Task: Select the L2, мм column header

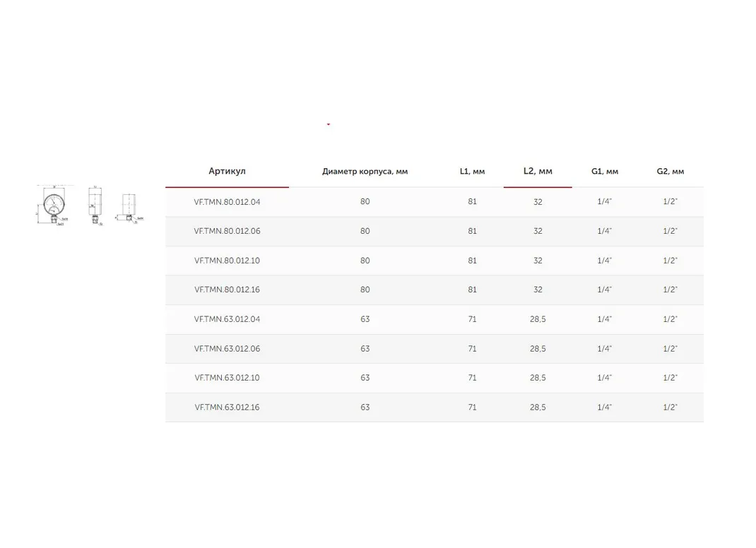Action: pos(538,172)
